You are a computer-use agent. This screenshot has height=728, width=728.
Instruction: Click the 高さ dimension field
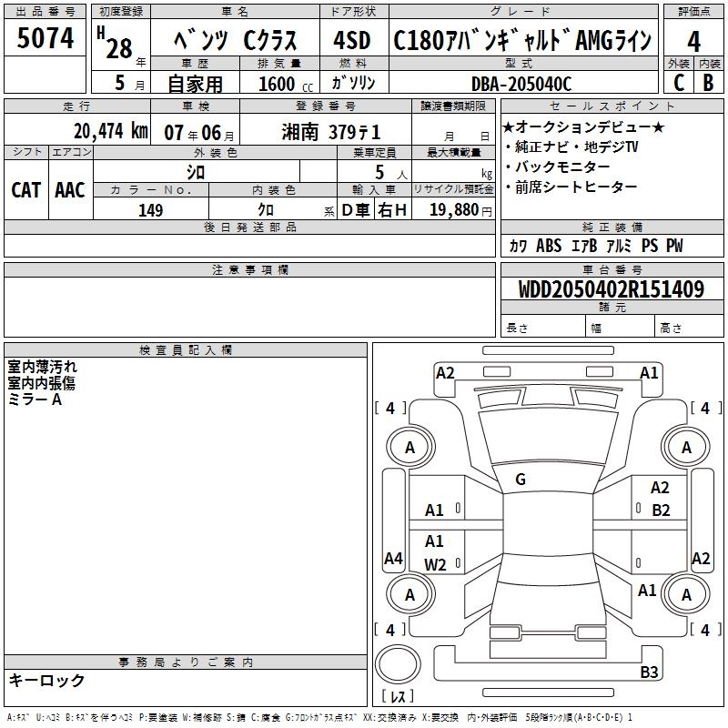689,326
